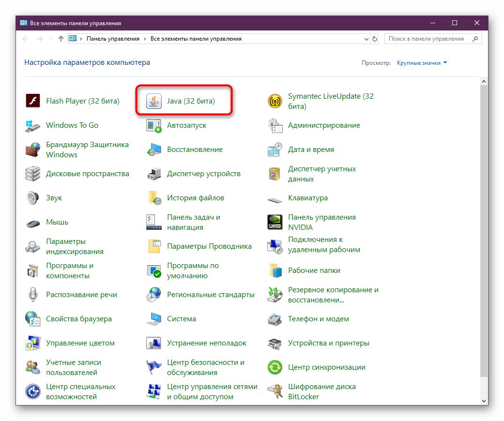This screenshot has width=504, height=421.
Task: Open the Symantec LiveUpdate icon
Action: [x=275, y=101]
